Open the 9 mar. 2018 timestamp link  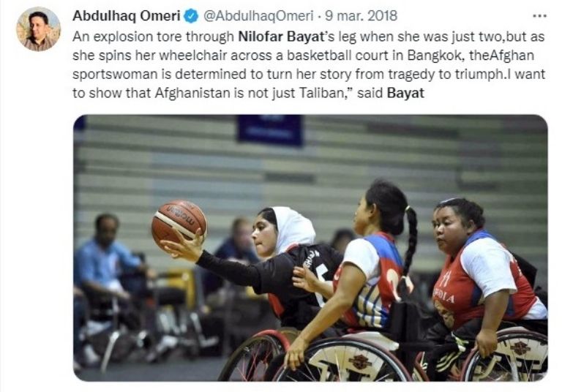click(x=361, y=16)
